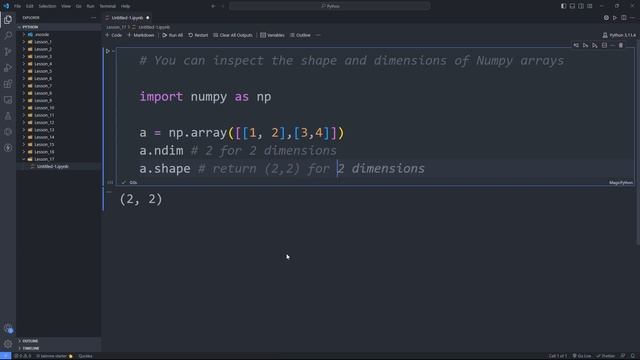Click Prettier in status bar
640x360 pixels.
point(606,356)
